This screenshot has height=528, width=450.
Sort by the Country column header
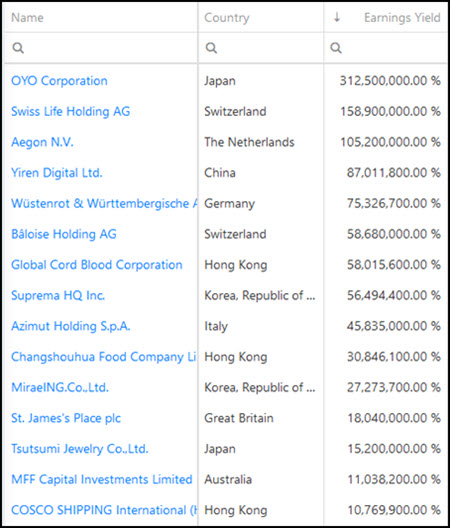[227, 18]
